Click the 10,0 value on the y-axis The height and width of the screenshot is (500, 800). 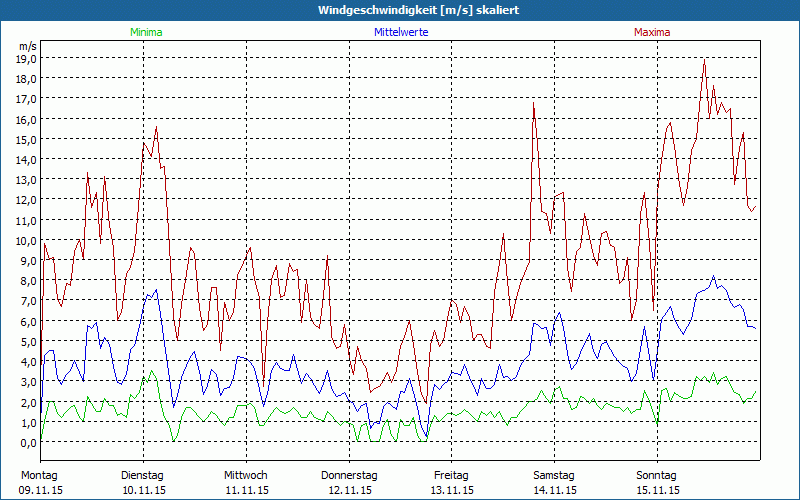(x=26, y=240)
